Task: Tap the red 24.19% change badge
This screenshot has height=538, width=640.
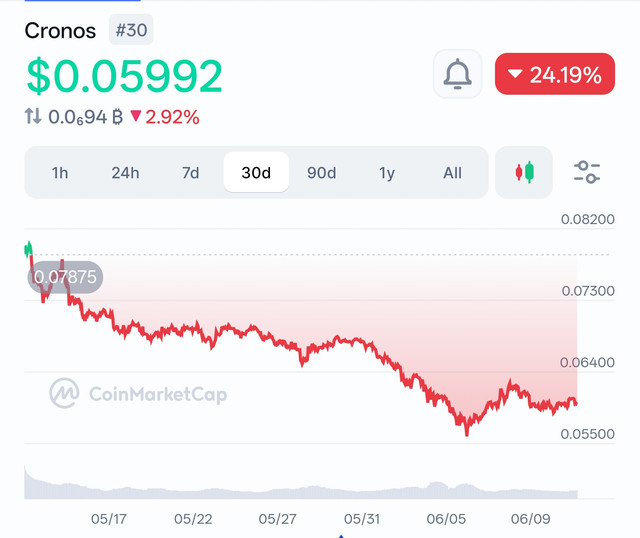Action: pyautogui.click(x=555, y=74)
